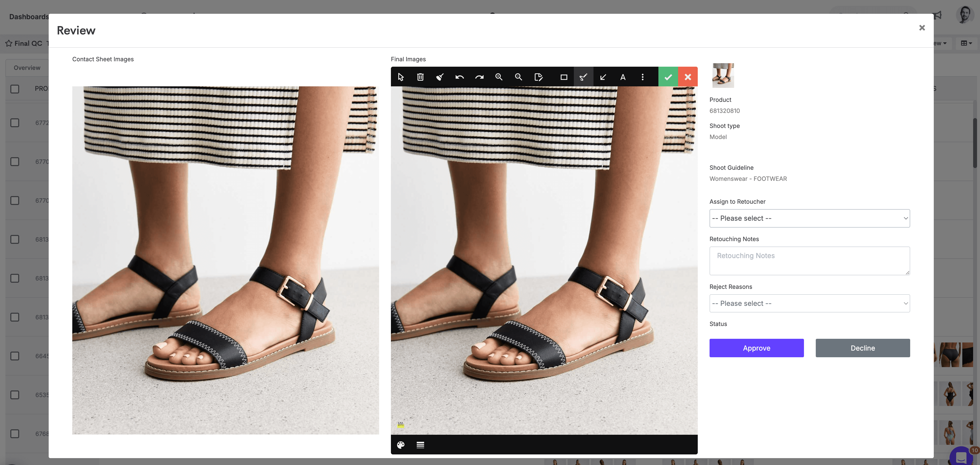Open the color palette picker

point(401,445)
